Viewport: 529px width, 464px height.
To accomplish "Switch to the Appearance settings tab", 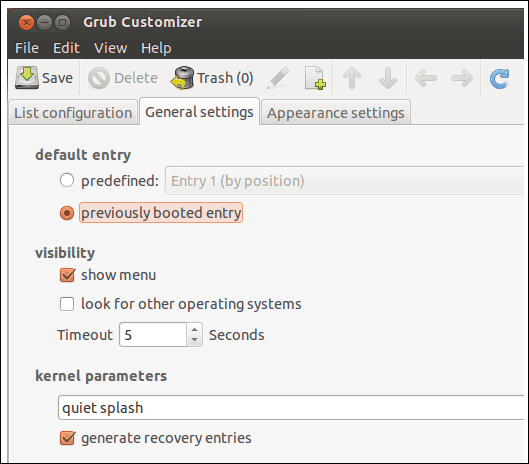I will (x=336, y=112).
